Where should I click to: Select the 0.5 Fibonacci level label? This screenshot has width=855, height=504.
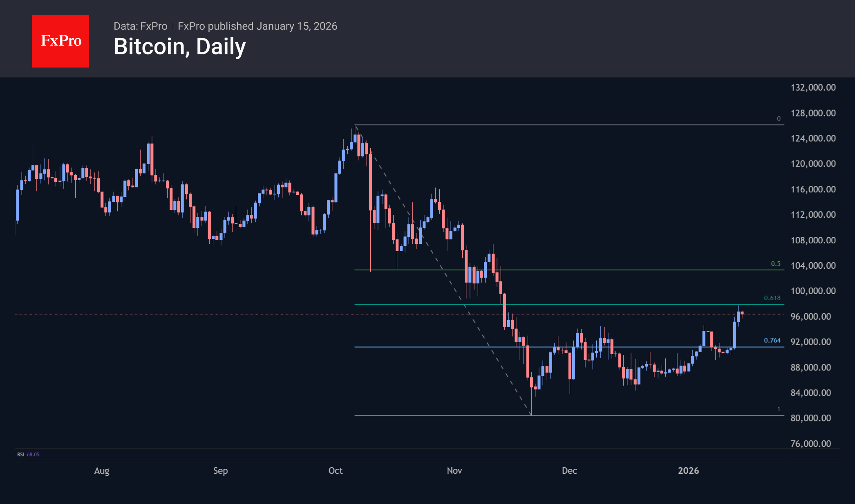[775, 264]
